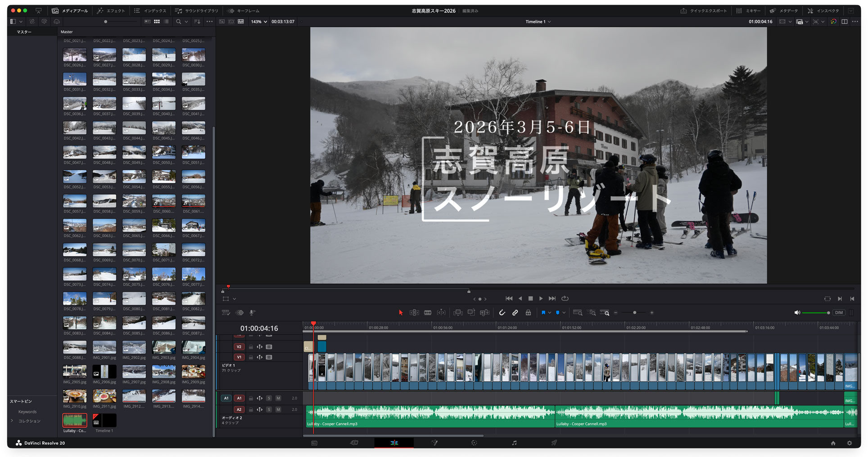Open the エフェクト panel tab
The height and width of the screenshot is (457, 868).
111,11
